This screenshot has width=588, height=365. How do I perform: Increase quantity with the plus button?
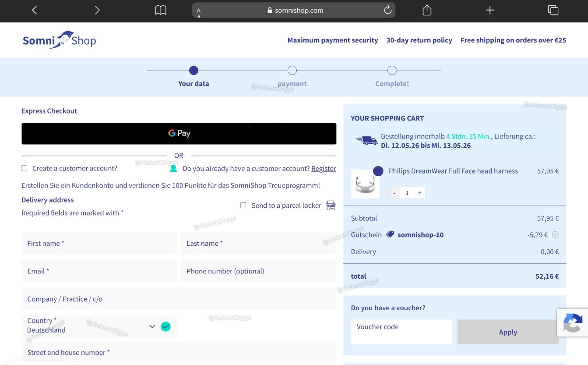[x=419, y=193]
